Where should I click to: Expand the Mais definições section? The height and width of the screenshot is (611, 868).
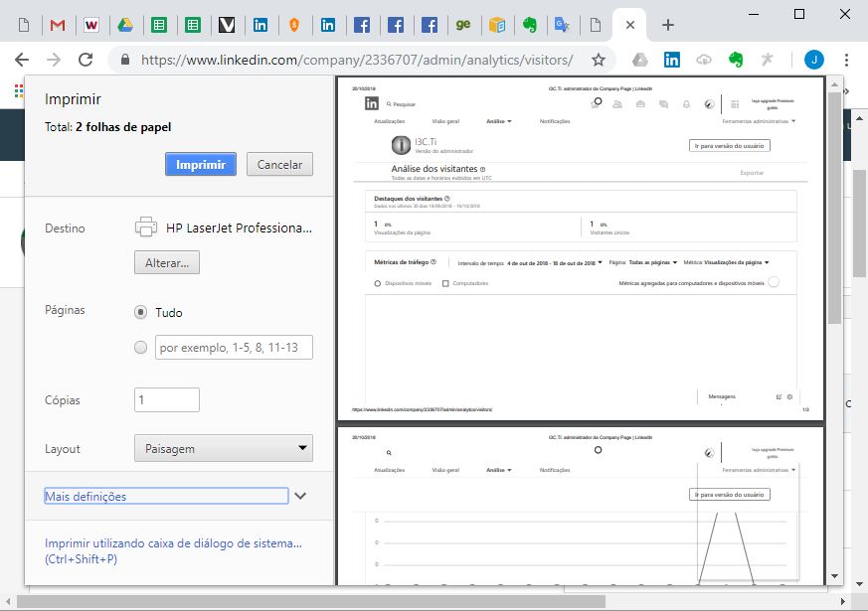coord(301,496)
